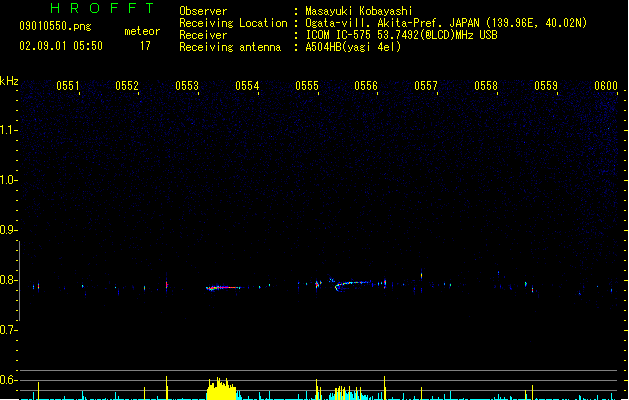Click the timestamp 02.09.01 05:50

(x=61, y=46)
